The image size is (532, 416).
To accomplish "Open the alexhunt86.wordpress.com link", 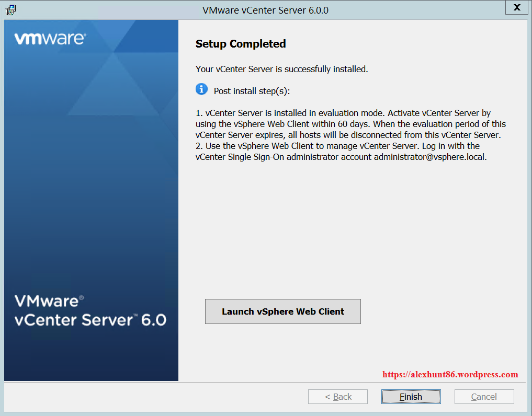I will (450, 374).
